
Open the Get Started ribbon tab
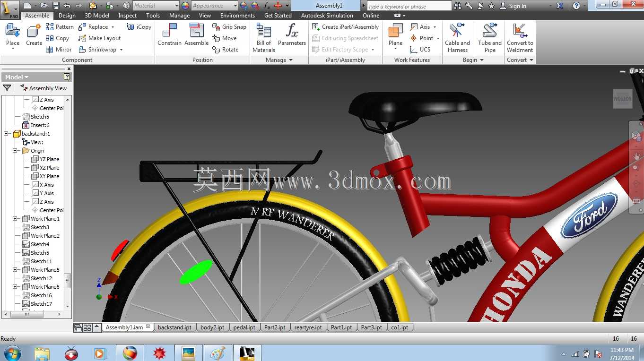tap(278, 16)
